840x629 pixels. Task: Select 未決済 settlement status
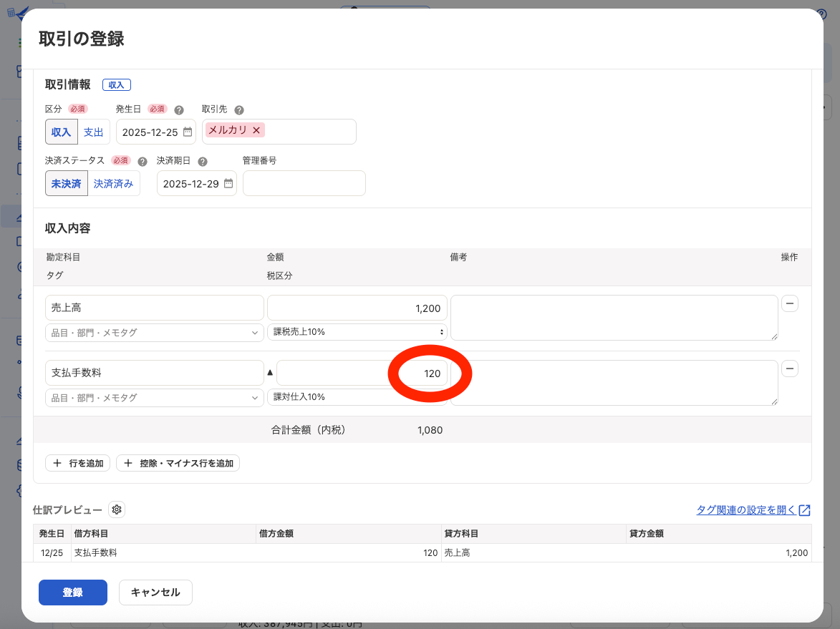(67, 183)
